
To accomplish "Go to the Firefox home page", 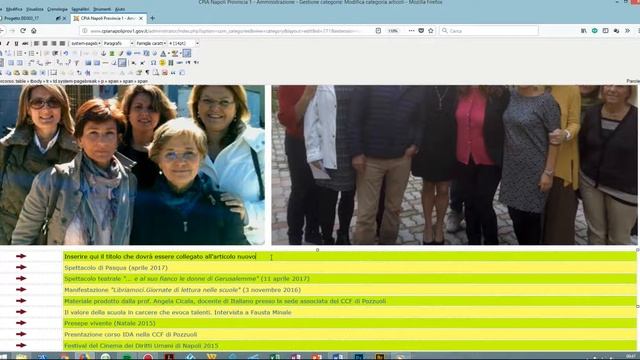I will [34, 31].
